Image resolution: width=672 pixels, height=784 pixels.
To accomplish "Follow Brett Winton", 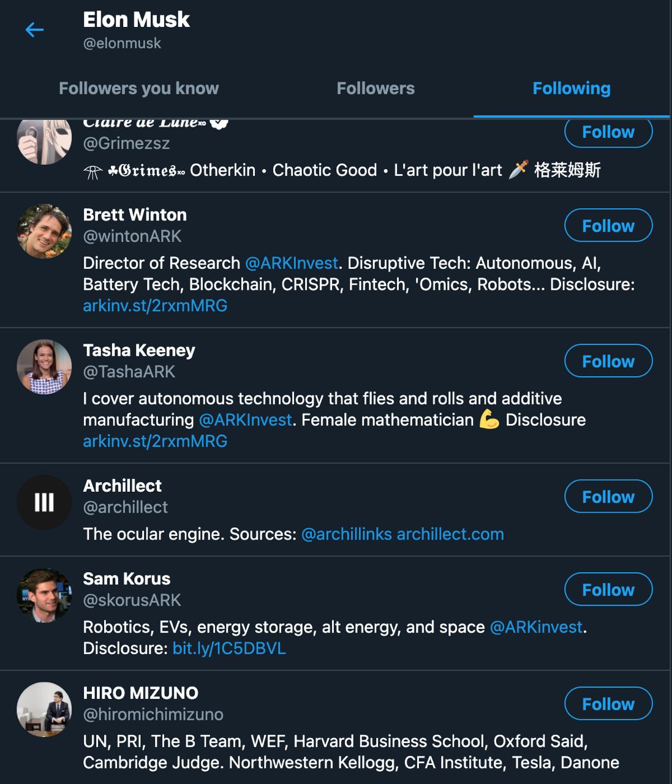I will pyautogui.click(x=608, y=225).
